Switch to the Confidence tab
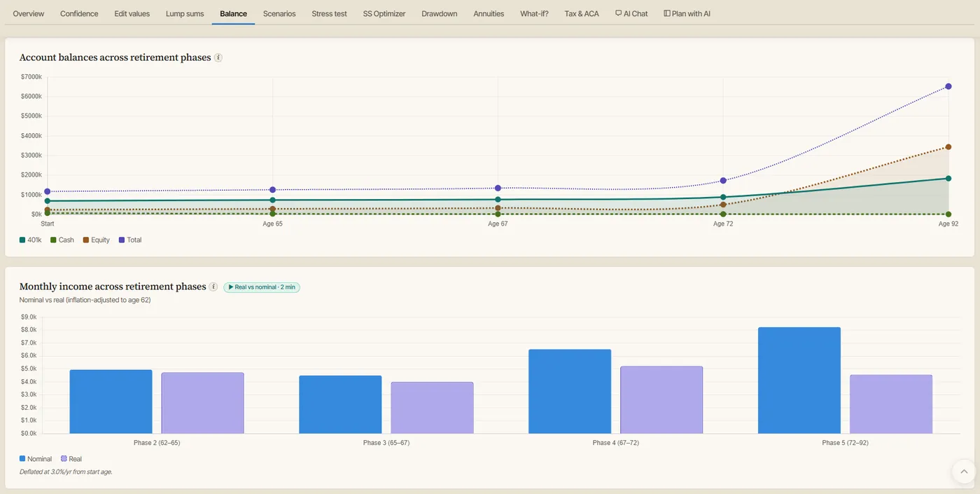980x494 pixels. (79, 13)
